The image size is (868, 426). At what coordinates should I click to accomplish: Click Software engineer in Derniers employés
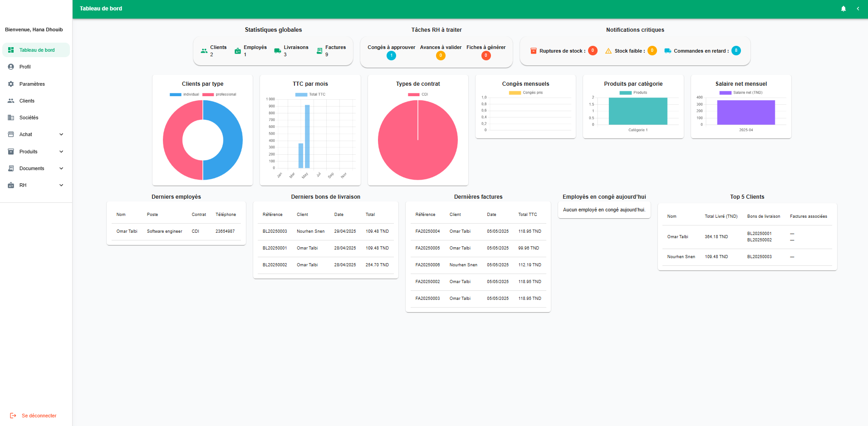(x=165, y=231)
